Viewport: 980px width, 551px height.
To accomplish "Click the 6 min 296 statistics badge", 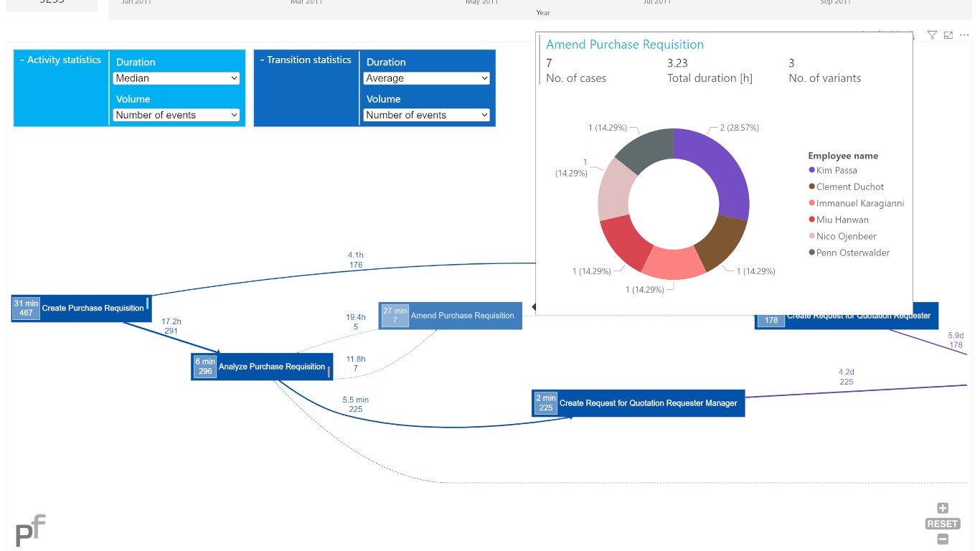I will point(205,367).
